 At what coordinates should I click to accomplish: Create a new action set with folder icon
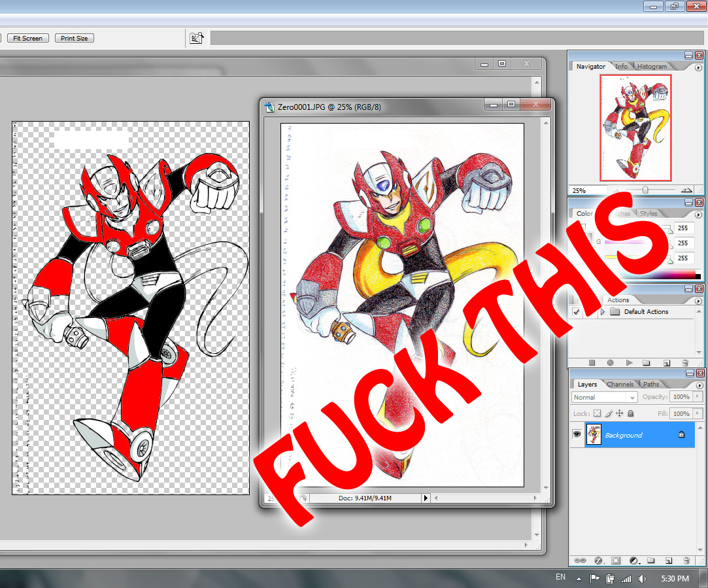pyautogui.click(x=646, y=362)
